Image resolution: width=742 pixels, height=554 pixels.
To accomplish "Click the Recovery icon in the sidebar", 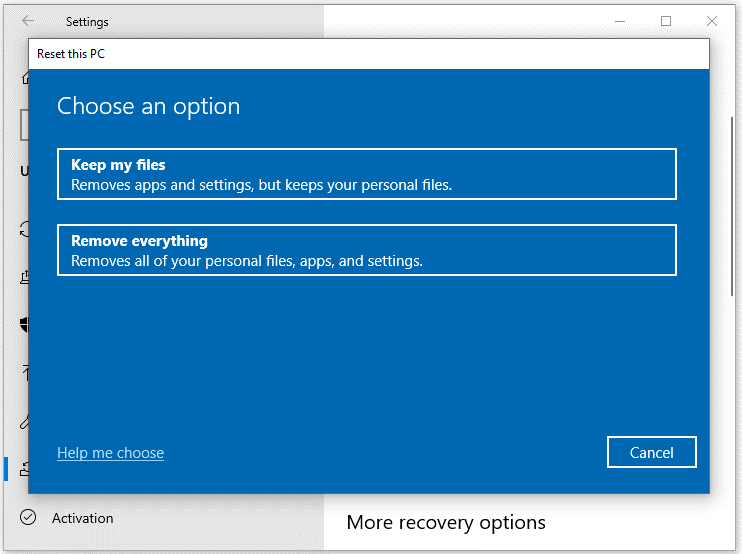I will [24, 469].
